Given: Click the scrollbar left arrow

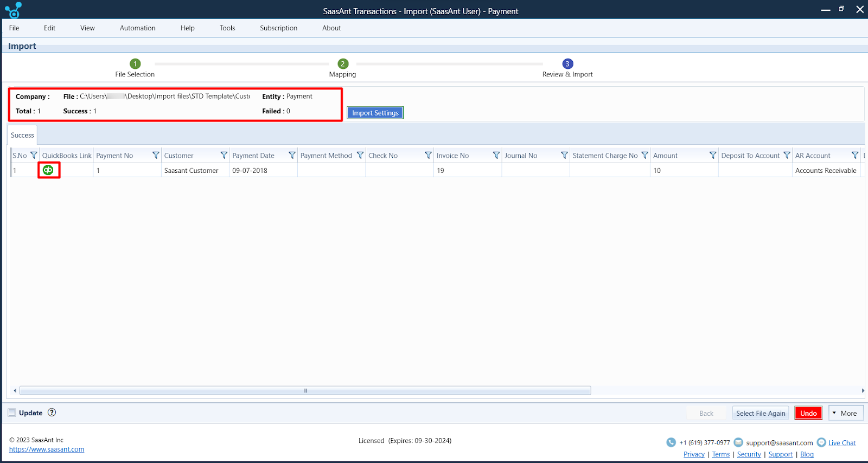Looking at the screenshot, I should tap(15, 390).
